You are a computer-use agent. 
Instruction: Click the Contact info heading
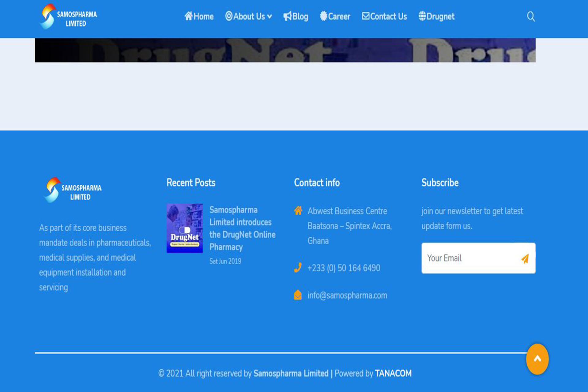click(x=317, y=183)
